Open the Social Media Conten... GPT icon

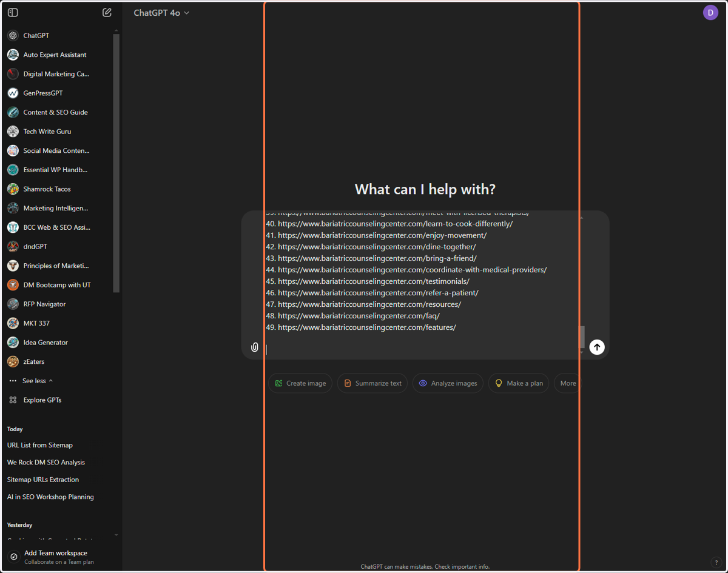coord(13,150)
